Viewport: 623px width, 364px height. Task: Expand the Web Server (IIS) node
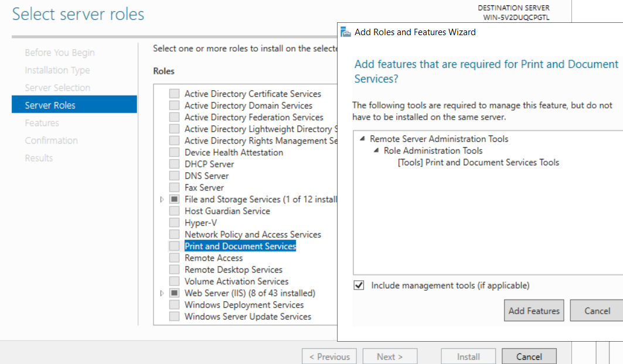click(162, 293)
